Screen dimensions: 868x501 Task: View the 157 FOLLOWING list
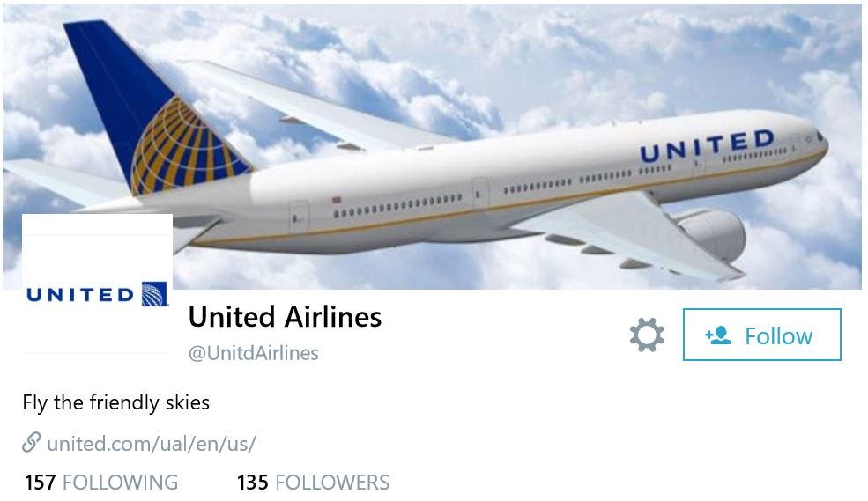click(101, 483)
